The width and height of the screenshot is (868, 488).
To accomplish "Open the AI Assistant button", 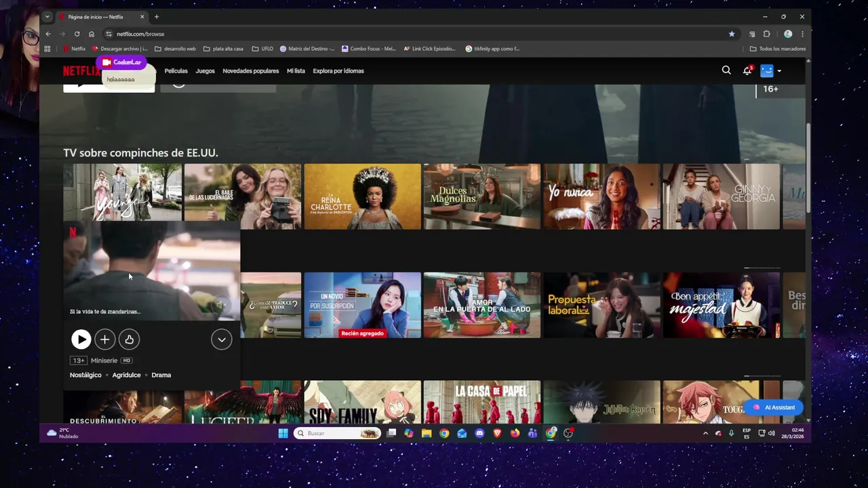I will [774, 407].
